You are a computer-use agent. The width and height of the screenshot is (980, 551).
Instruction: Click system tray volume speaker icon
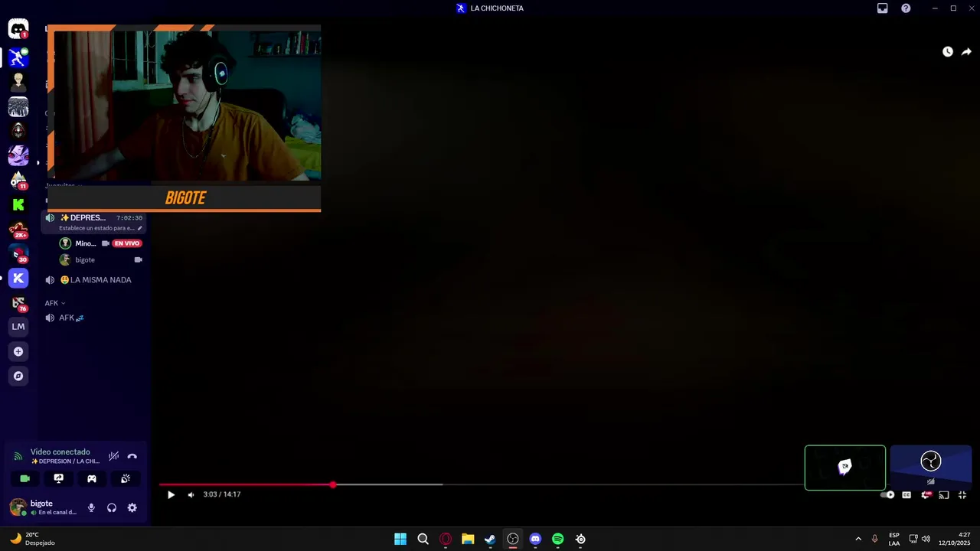tap(926, 539)
